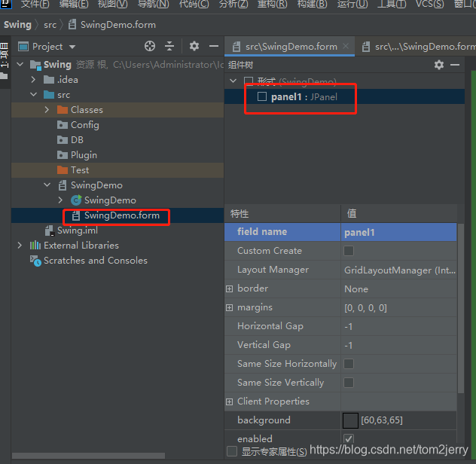The height and width of the screenshot is (464, 476).
Task: Collapse the 形式 (SwingDemo) component node
Action: tap(233, 81)
